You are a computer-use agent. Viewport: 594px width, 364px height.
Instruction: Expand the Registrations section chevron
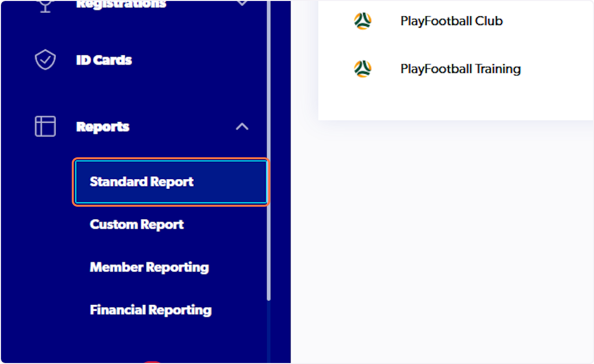242,3
